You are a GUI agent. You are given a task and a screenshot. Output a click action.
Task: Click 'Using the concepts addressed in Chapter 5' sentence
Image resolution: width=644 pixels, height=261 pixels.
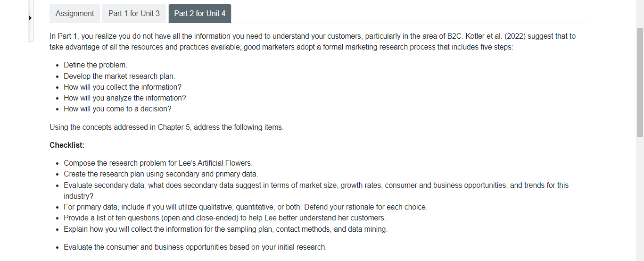pyautogui.click(x=167, y=127)
